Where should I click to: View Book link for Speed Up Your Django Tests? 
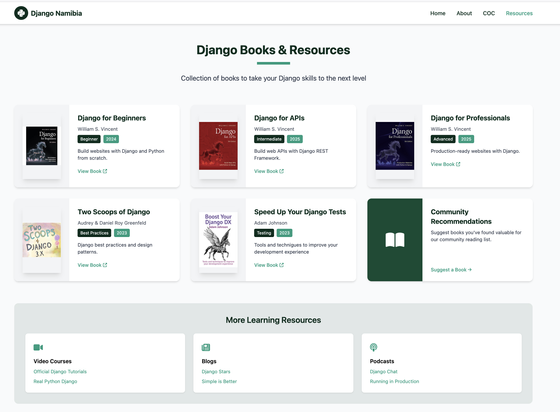tap(269, 265)
